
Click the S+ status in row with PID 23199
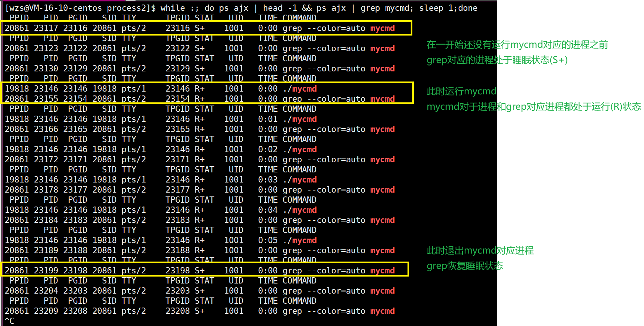(200, 271)
